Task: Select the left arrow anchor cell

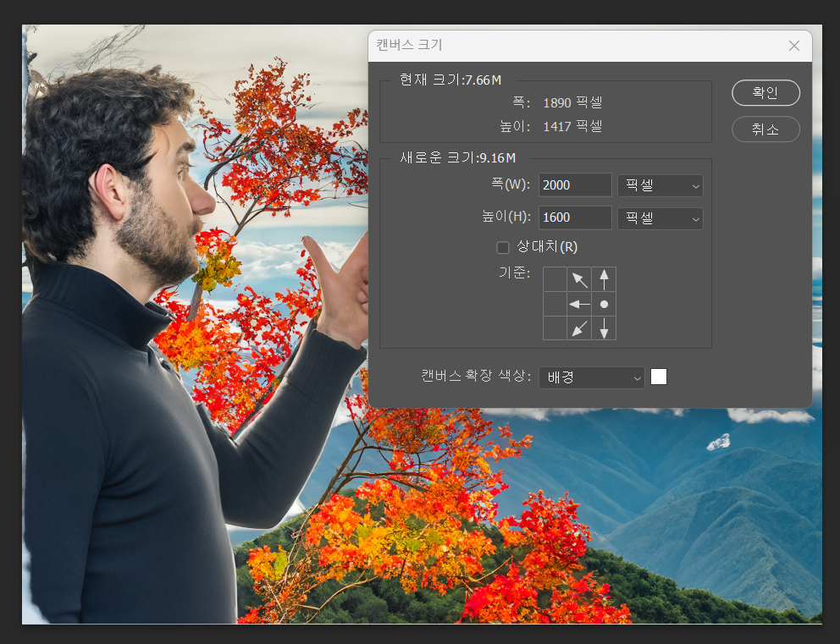Action: click(579, 304)
